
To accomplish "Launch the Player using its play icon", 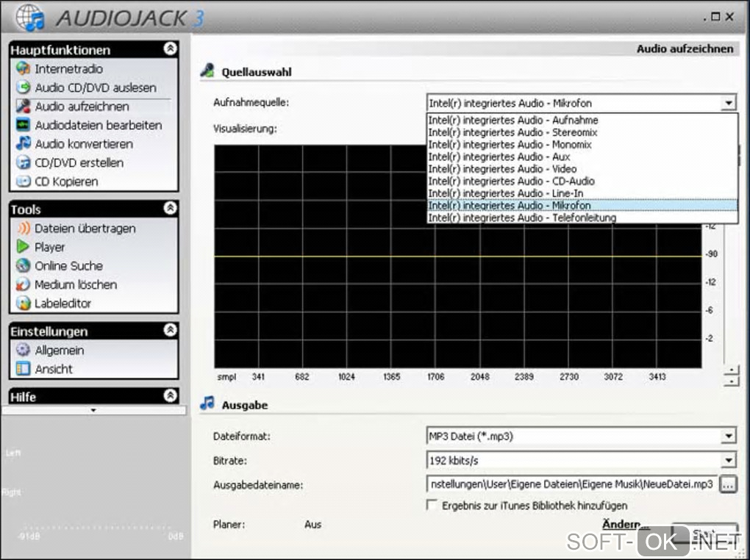I will (24, 248).
